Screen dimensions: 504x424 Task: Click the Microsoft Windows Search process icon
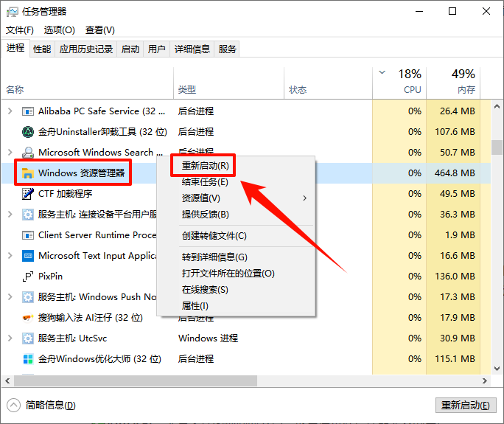click(28, 153)
